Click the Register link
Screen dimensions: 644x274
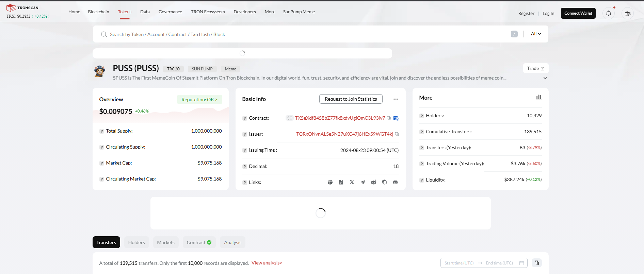click(526, 14)
